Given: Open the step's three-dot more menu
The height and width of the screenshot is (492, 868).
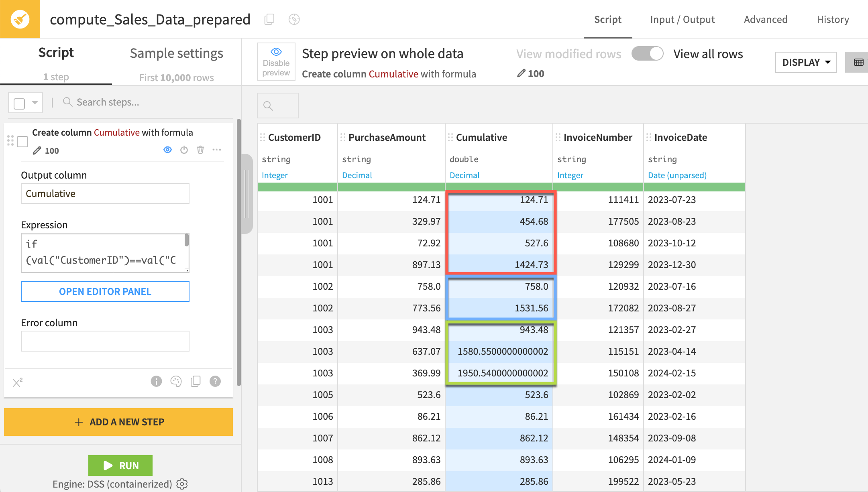Looking at the screenshot, I should click(217, 150).
